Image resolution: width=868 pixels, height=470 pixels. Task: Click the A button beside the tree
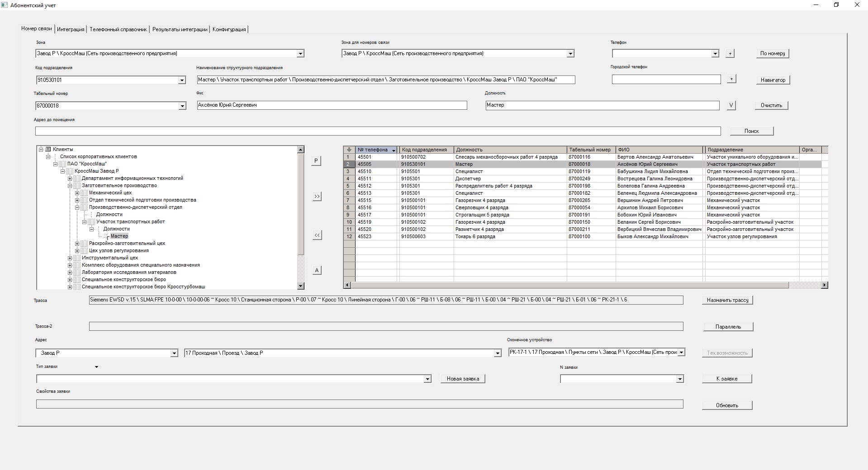pyautogui.click(x=317, y=270)
